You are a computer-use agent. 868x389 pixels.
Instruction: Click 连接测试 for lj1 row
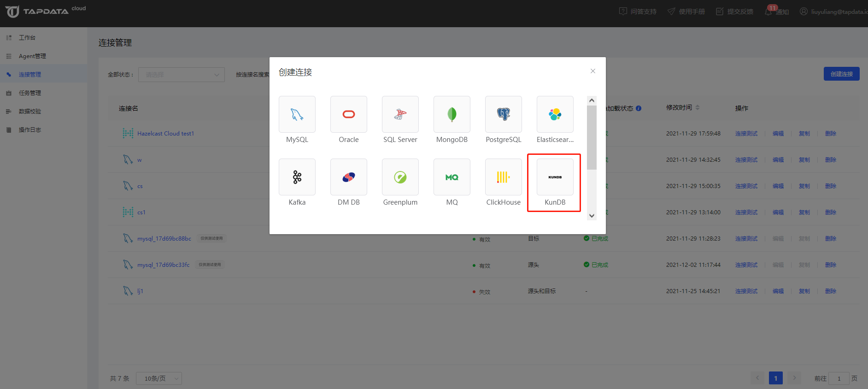[x=746, y=291]
